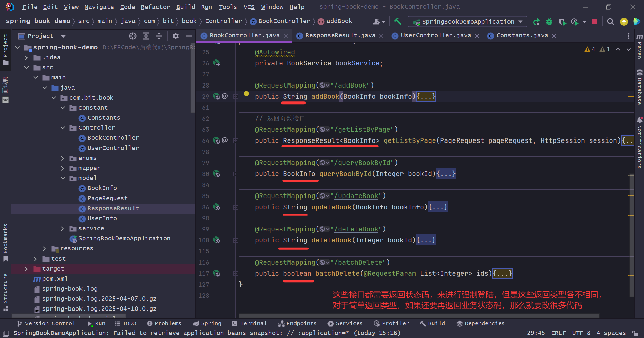Toggle fold marker on line 100
Screen dimensions: 644x338
[236, 240]
